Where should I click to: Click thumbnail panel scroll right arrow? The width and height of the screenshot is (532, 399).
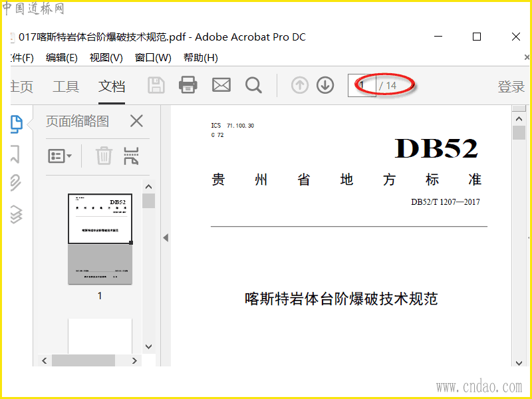(134, 360)
